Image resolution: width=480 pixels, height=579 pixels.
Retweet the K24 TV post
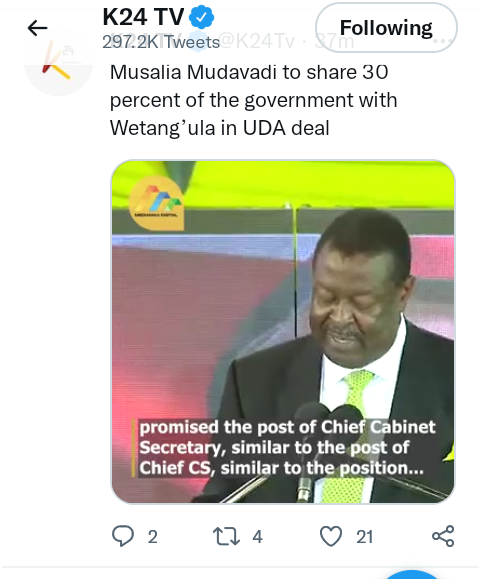pyautogui.click(x=226, y=536)
